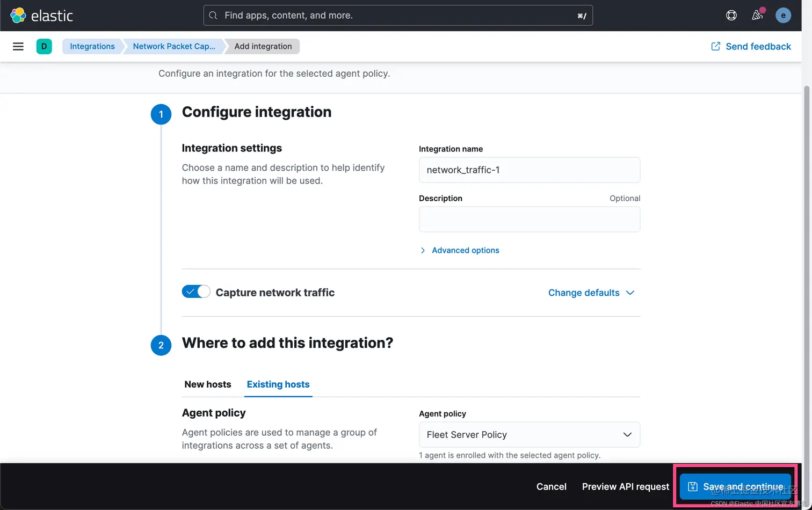Open the hamburger navigation menu
The height and width of the screenshot is (510, 812).
(18, 47)
